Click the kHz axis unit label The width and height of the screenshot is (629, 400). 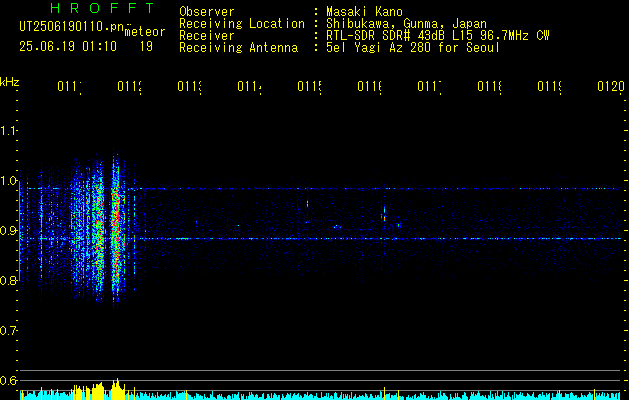9,82
